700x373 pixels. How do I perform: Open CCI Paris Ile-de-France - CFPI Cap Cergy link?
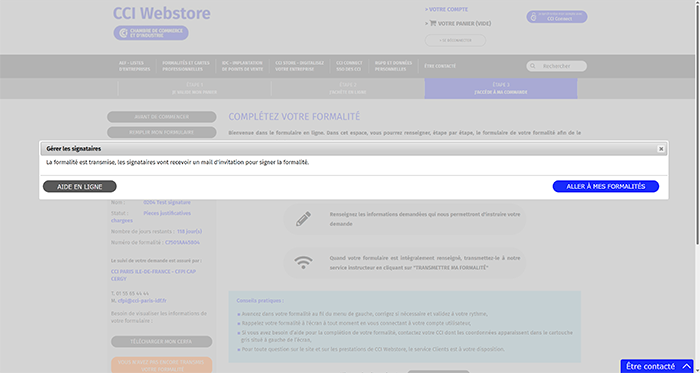click(154, 275)
